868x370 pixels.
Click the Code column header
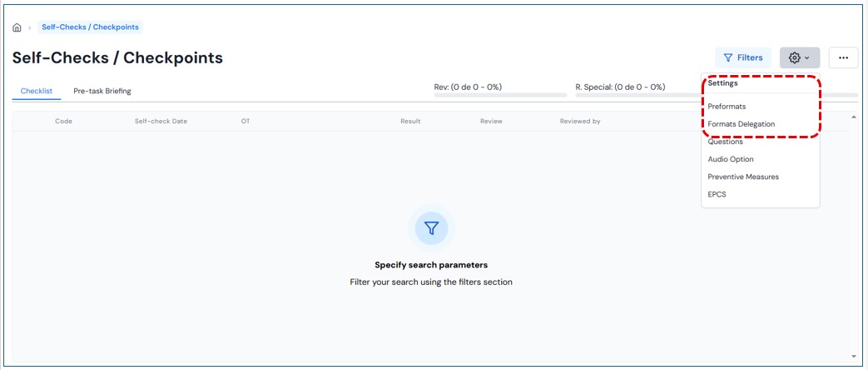point(63,122)
